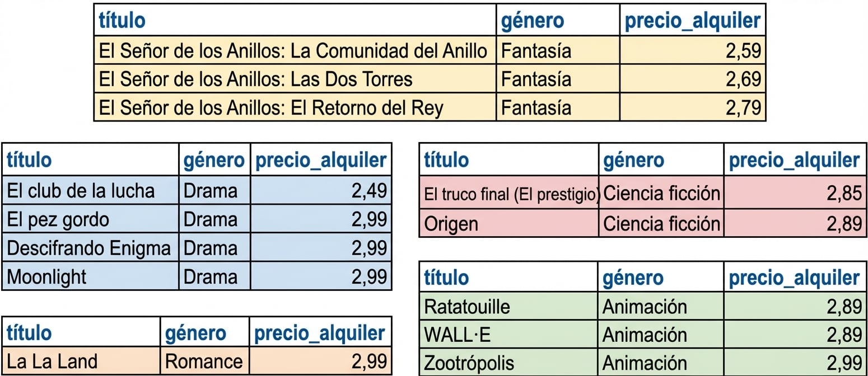Click the Zootrópolis title cell
Image resolution: width=868 pixels, height=376 pixels.
click(x=509, y=363)
